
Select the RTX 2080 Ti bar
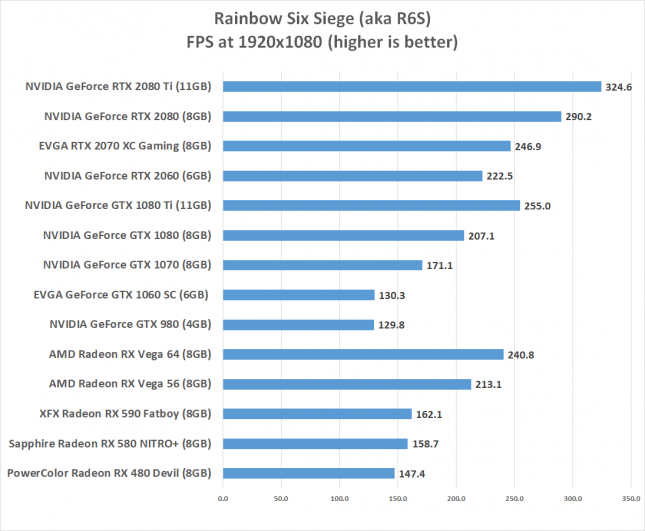[x=412, y=86]
